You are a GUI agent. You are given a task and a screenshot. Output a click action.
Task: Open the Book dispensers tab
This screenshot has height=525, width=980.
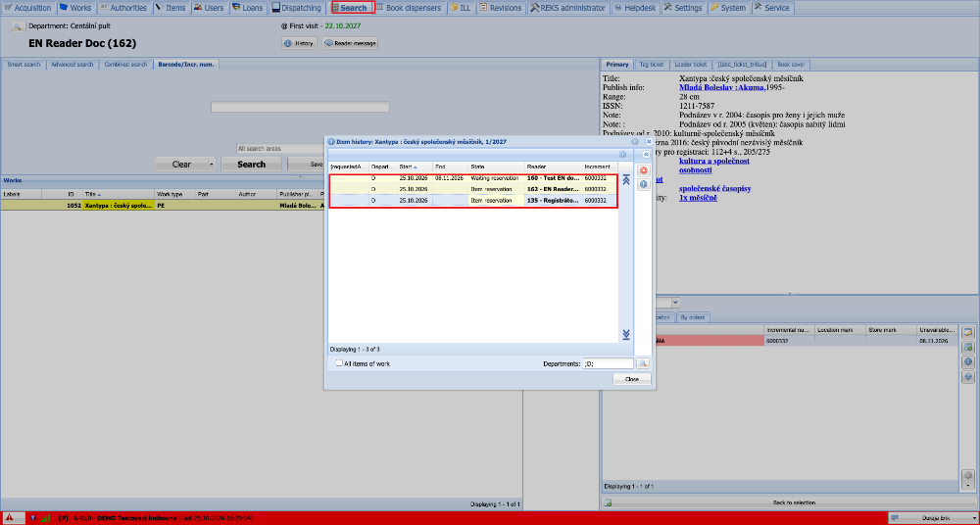tap(409, 8)
